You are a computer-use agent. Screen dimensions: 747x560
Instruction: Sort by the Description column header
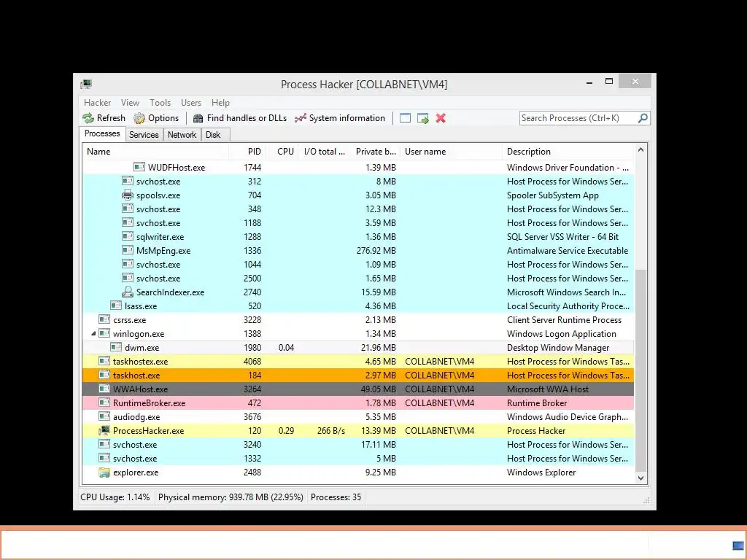(568, 152)
